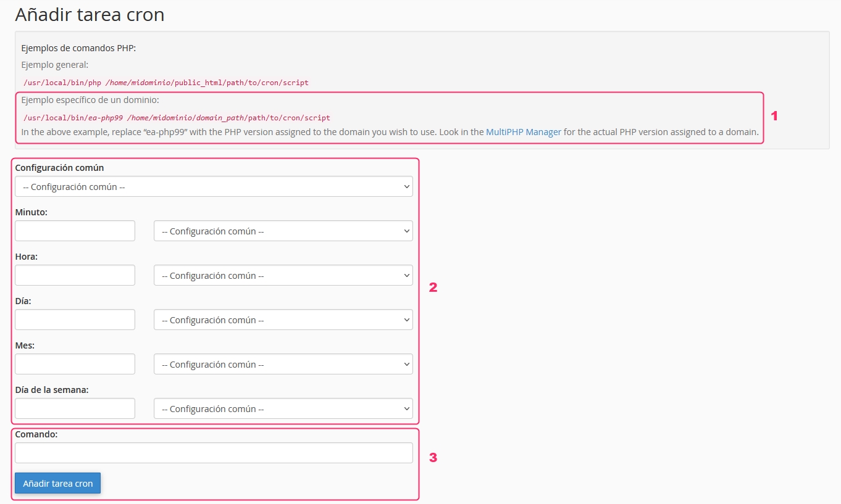The height and width of the screenshot is (504, 841).
Task: Focus the Hora text input box
Action: pyautogui.click(x=75, y=276)
